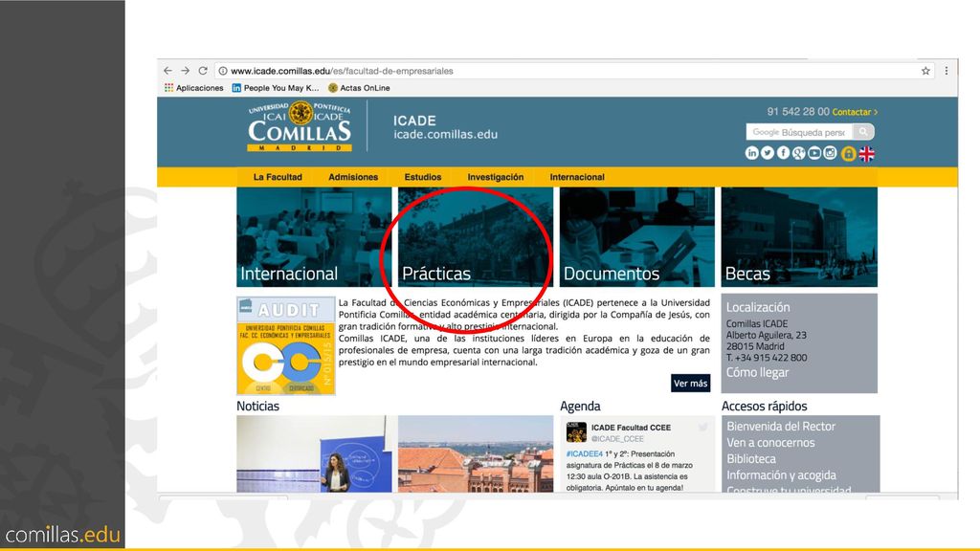Open the La Facultad menu
Viewport: 980px width, 551px height.
(278, 177)
